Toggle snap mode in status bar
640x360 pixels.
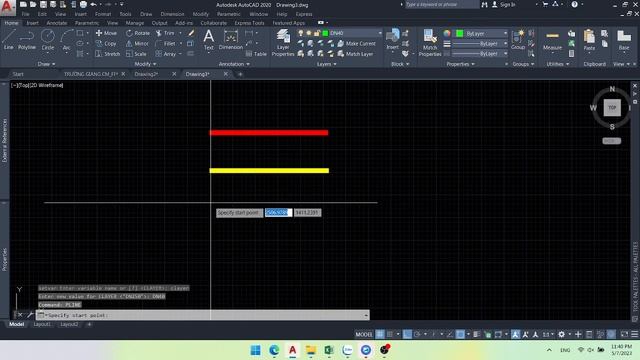390,334
